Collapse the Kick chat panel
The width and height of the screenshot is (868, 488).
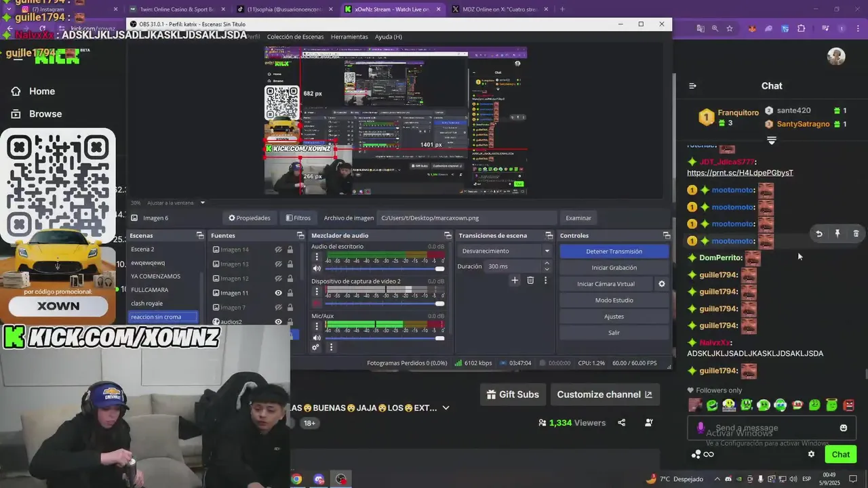pyautogui.click(x=692, y=86)
